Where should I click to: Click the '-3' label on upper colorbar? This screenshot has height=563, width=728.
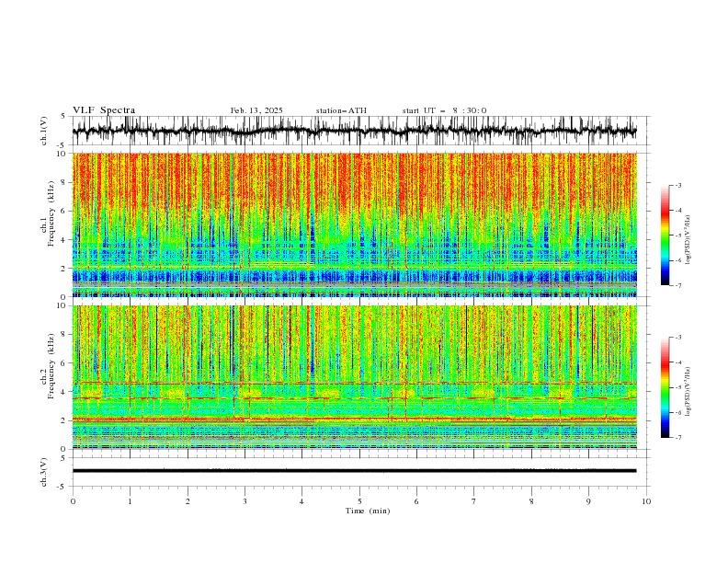(x=677, y=185)
